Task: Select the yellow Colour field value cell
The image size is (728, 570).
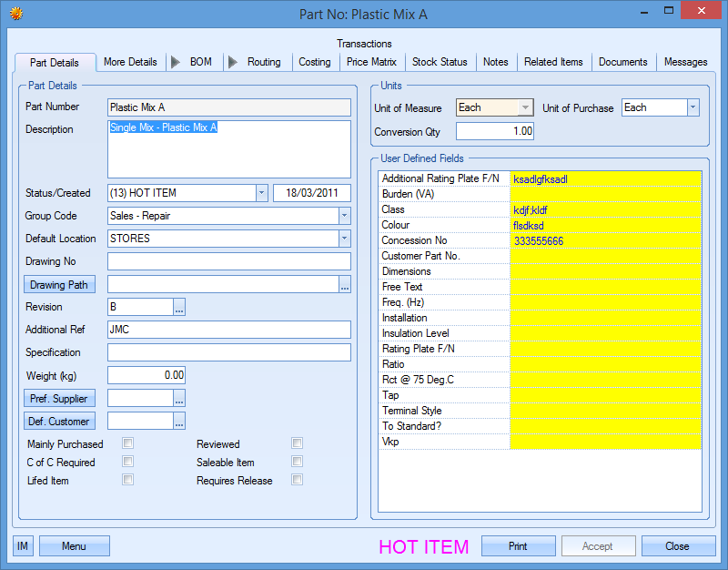Action: [605, 225]
